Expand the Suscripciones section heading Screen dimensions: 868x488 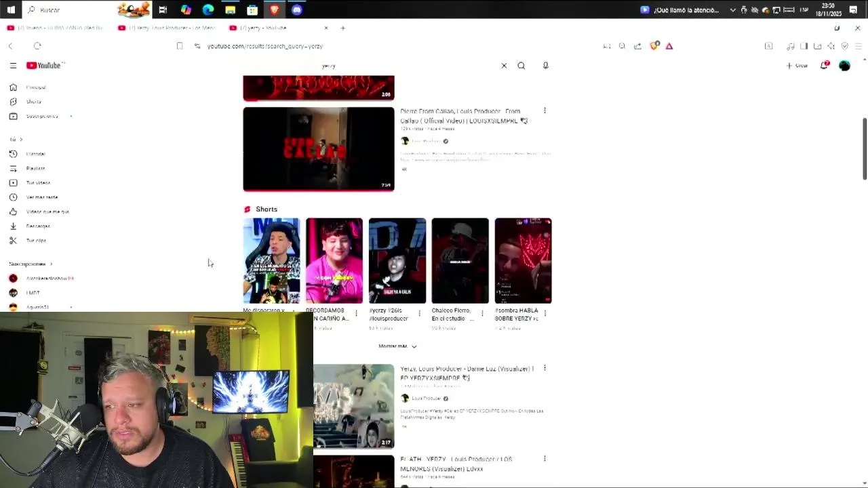31,264
